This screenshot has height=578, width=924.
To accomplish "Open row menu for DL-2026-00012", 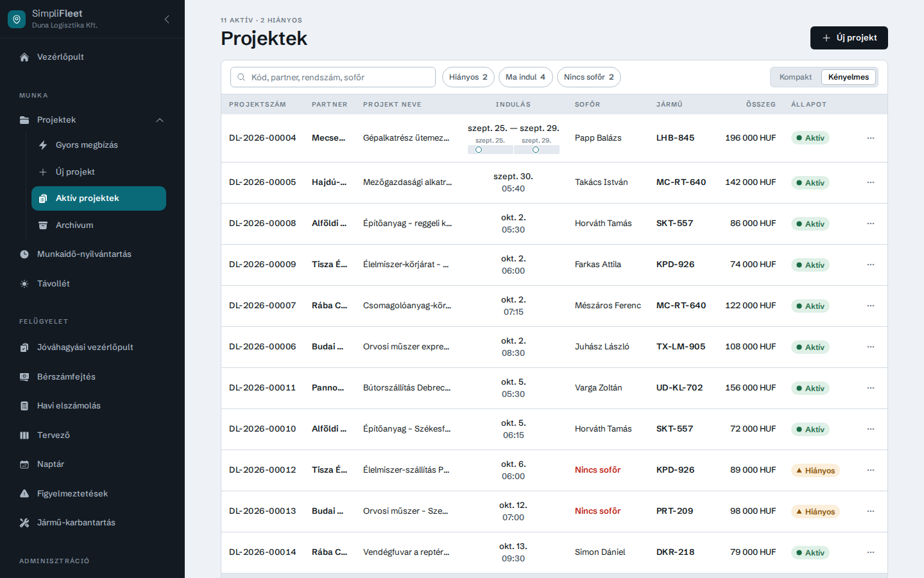I will pyautogui.click(x=871, y=470).
